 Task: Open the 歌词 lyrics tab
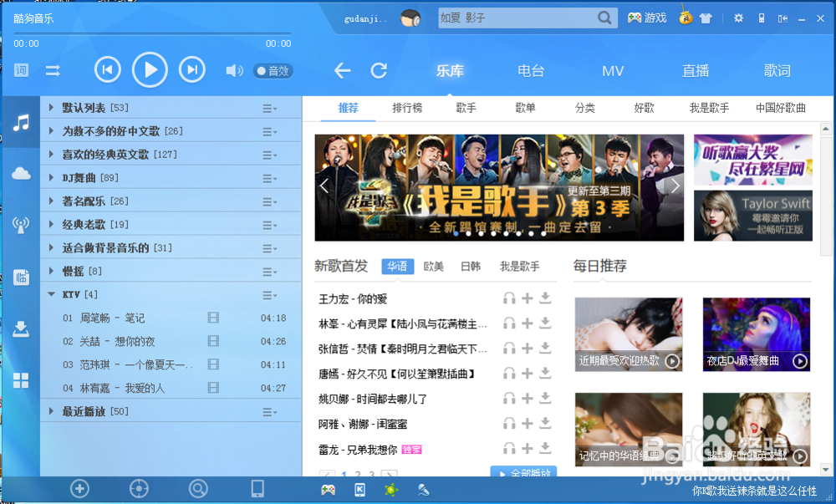[777, 71]
